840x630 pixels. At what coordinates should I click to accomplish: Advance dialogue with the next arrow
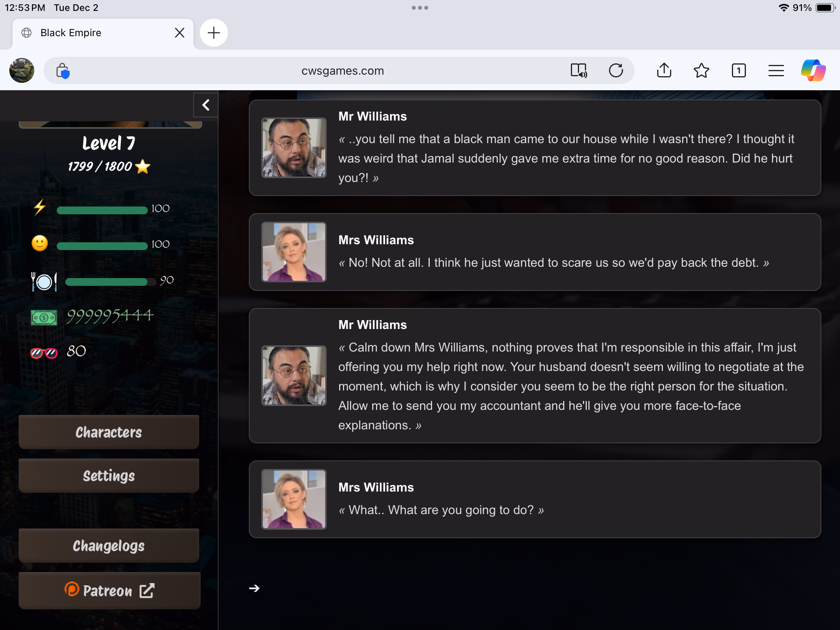point(254,588)
